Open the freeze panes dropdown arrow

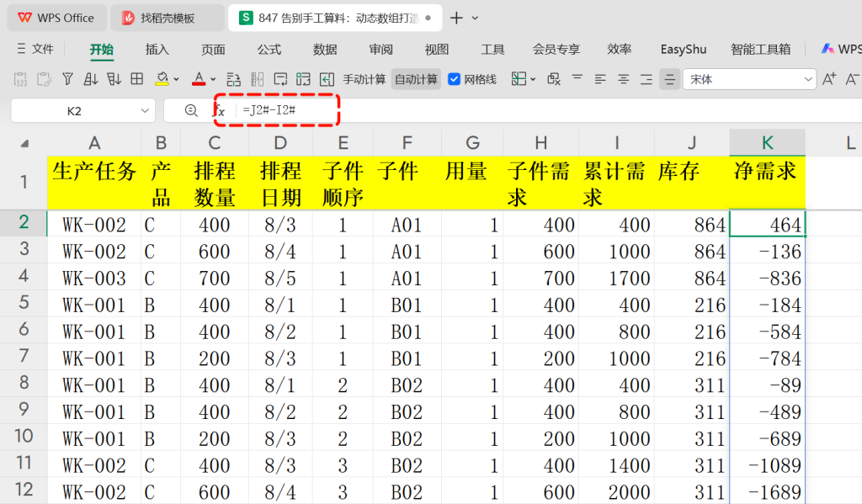pos(533,80)
